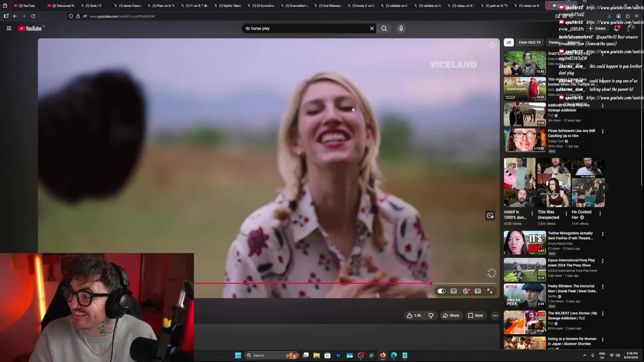Open the Lightroom taskbar icon
Image resolution: width=644 pixels, height=362 pixels.
click(339, 355)
